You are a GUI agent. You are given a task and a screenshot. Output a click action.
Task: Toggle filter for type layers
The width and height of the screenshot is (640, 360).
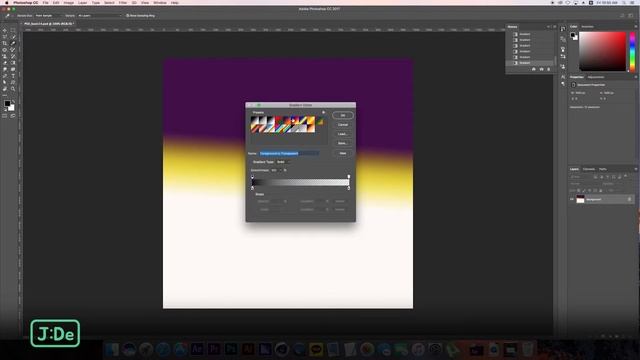[x=608, y=177]
